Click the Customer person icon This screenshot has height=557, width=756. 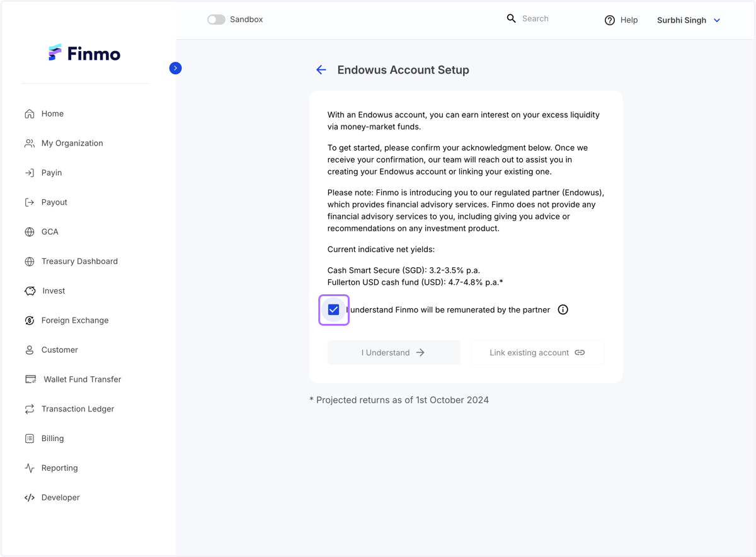(30, 350)
